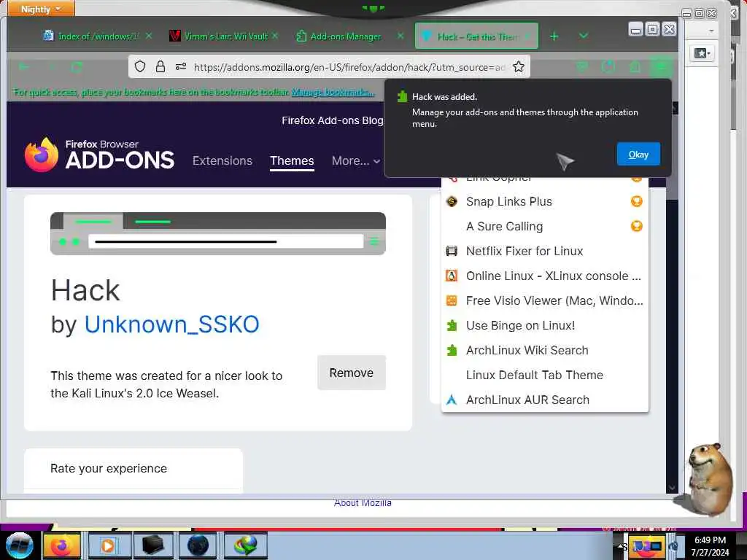Select ArchLinux Wiki Search suggestion
Viewport: 747px width, 560px height.
[x=544, y=350]
